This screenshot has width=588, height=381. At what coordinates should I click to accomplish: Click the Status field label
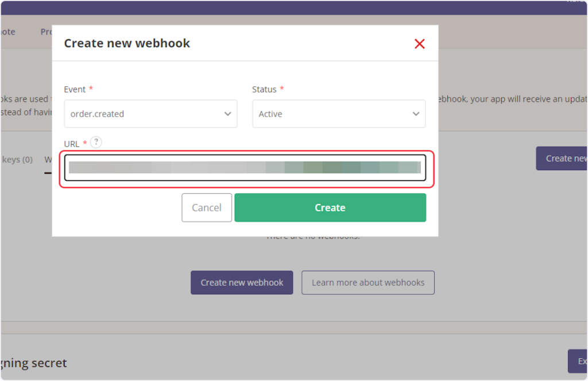(x=264, y=90)
